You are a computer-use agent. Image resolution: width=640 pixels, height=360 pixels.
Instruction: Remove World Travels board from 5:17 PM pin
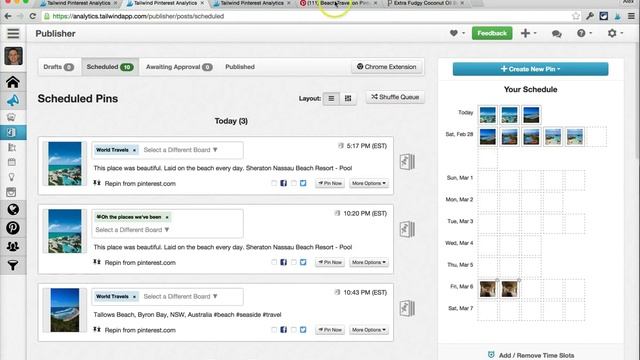(134, 150)
